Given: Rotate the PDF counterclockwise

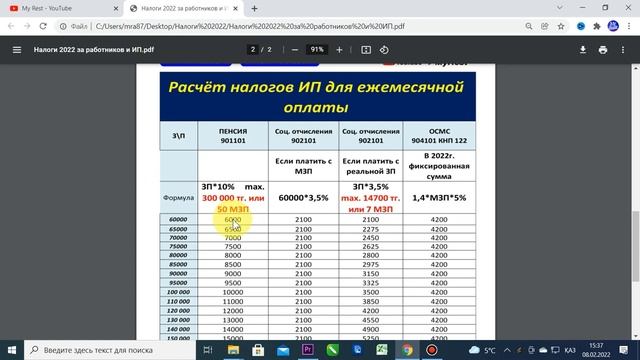Looking at the screenshot, I should coord(384,50).
